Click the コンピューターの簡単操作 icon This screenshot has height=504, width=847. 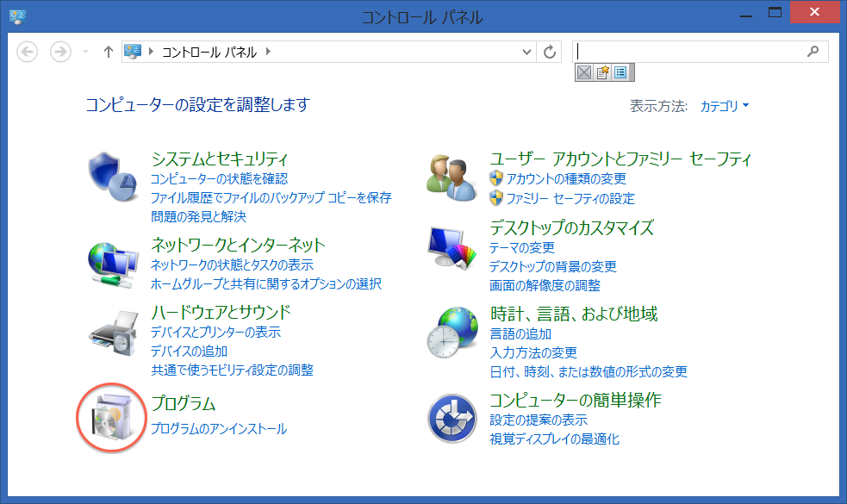[x=452, y=418]
